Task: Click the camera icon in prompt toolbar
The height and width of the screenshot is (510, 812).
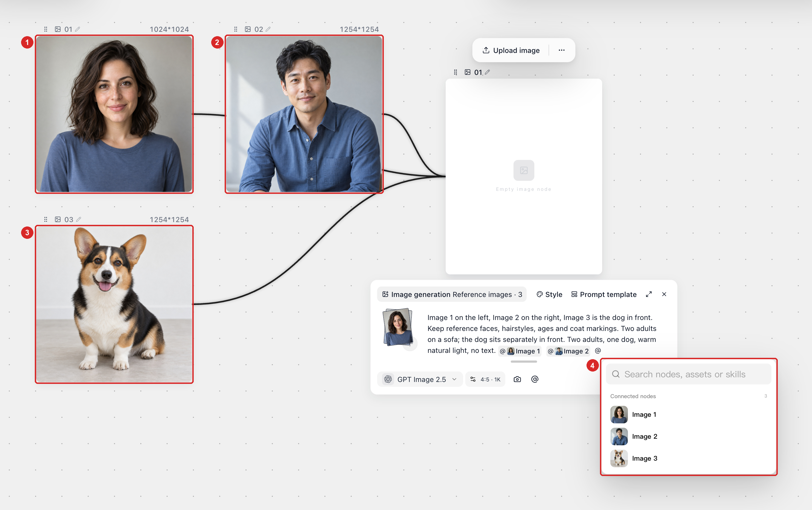Action: (517, 379)
